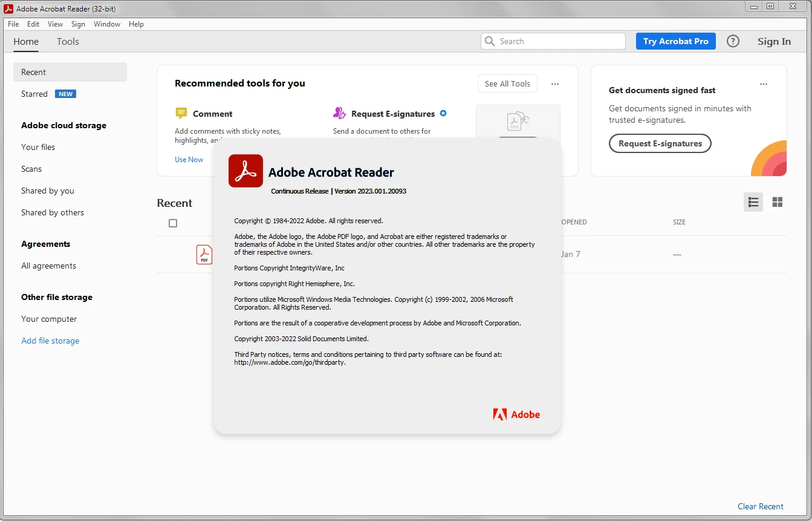Click the PDF tool illustration card
The width and height of the screenshot is (812, 522).
click(x=518, y=122)
